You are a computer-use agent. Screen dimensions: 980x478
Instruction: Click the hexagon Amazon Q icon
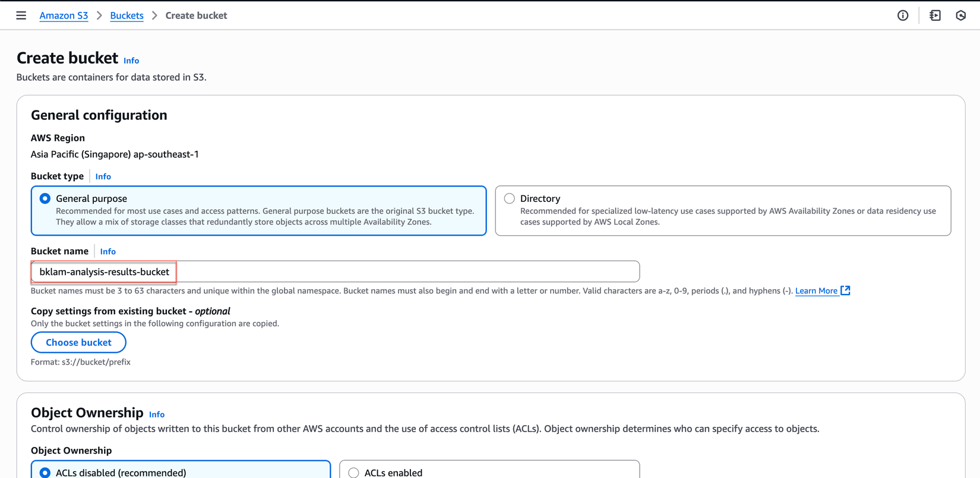[x=961, y=15]
